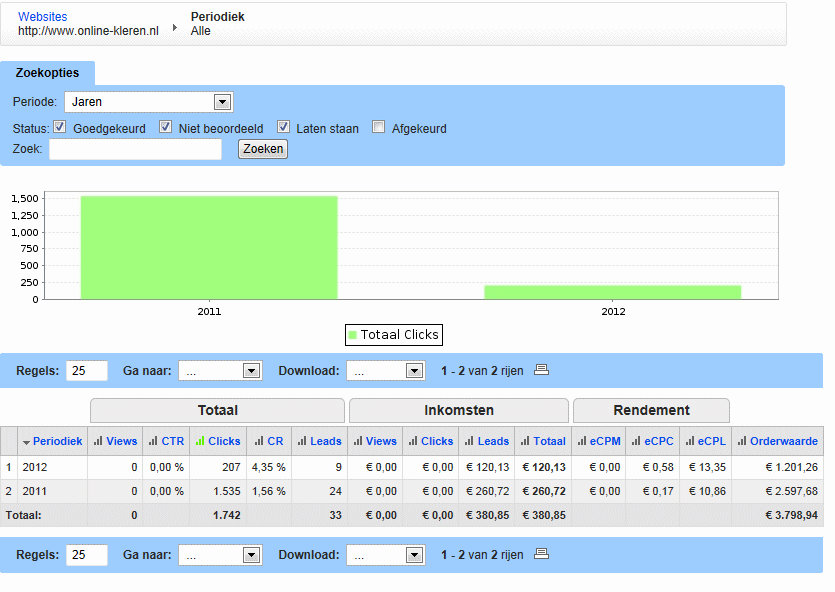This screenshot has height=592, width=835.
Task: Click the green Totaal Clicks legend swatch
Action: point(353,335)
